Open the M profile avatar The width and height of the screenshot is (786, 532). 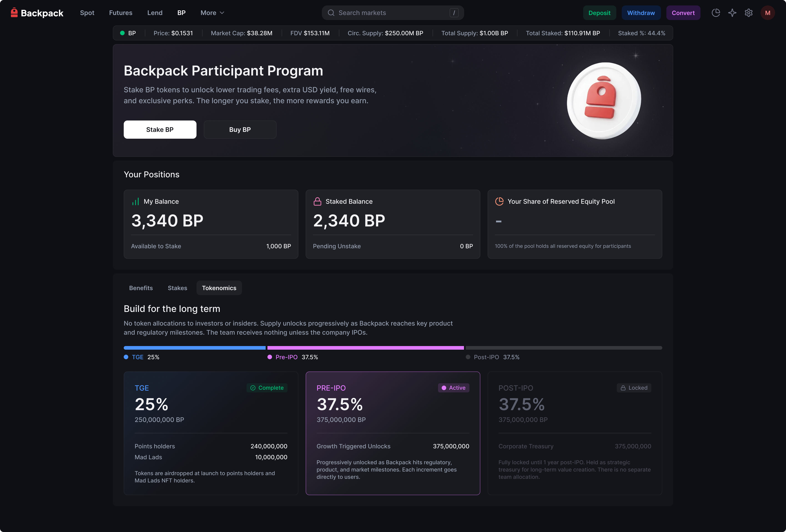[x=768, y=13]
